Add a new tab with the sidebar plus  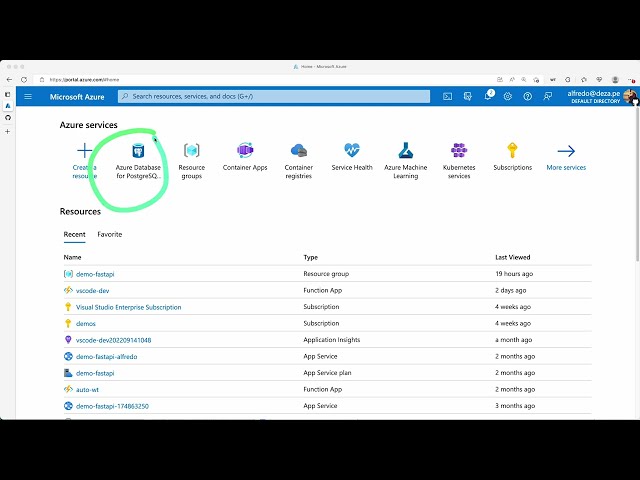[x=8, y=131]
